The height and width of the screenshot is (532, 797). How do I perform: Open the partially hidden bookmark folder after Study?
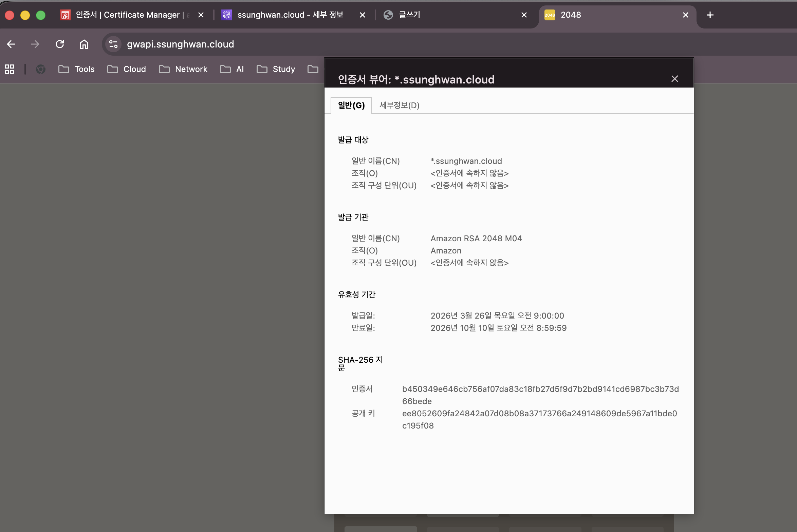coord(313,69)
